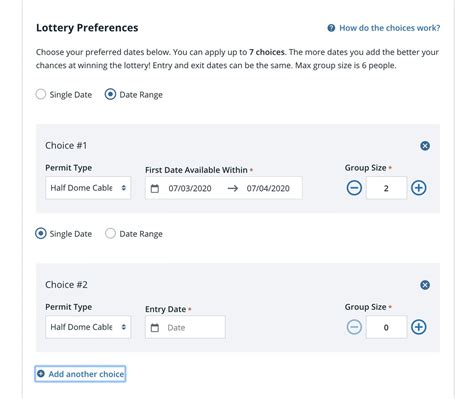Viewport: 474px width, 399px height.
Task: Decrease Choice #1 group size with minus
Action: click(354, 188)
